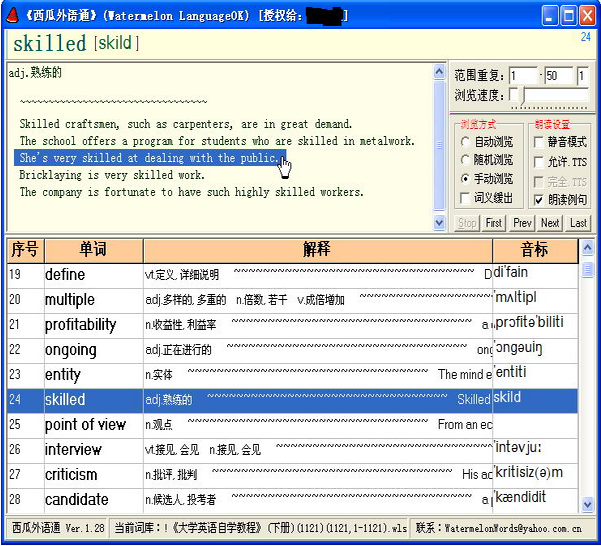Image resolution: width=601 pixels, height=546 pixels.
Task: Click the range end field showing 50
Action: pyautogui.click(x=558, y=76)
